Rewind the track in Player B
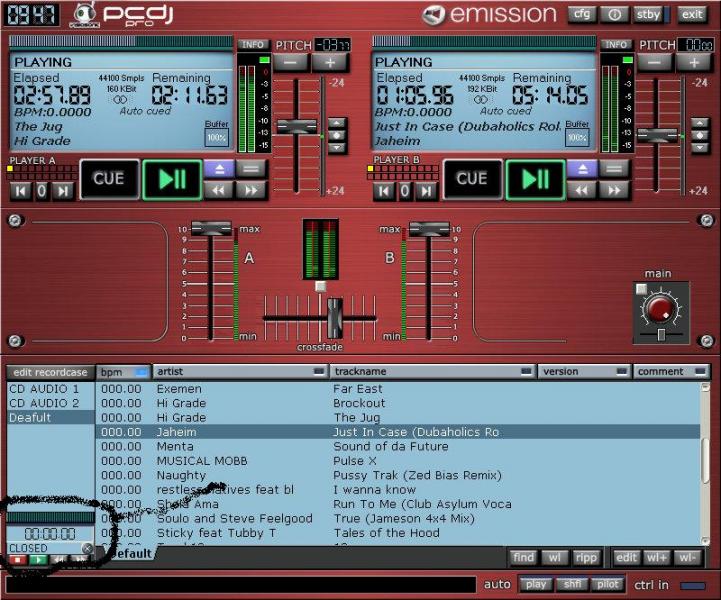 pos(582,190)
